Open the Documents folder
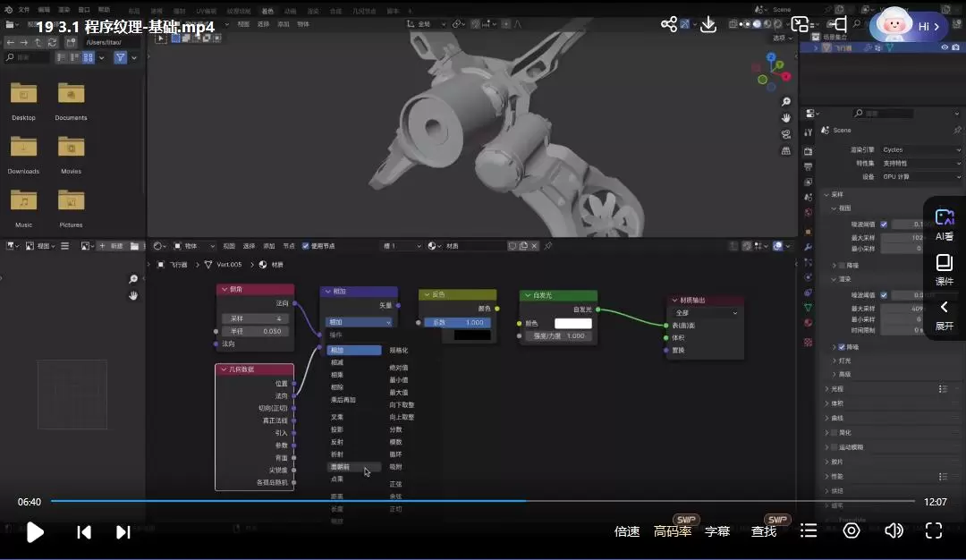 pos(71,102)
